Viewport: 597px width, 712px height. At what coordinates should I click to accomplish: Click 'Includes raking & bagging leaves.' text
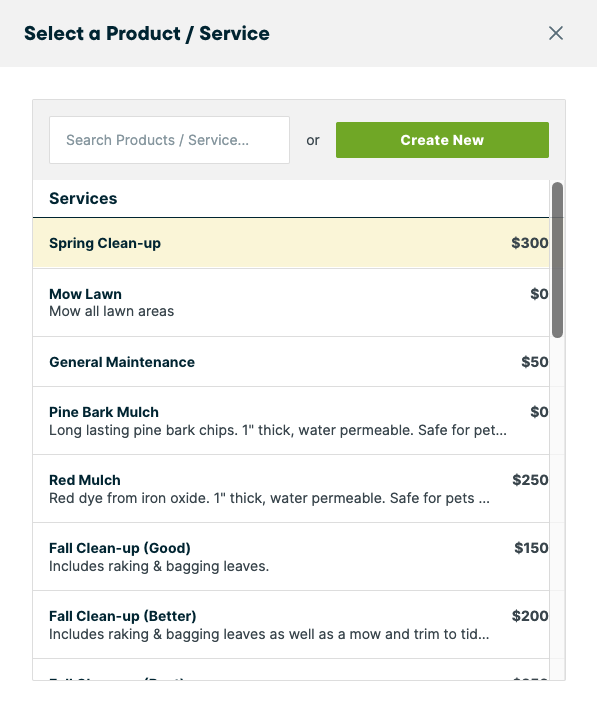(159, 566)
